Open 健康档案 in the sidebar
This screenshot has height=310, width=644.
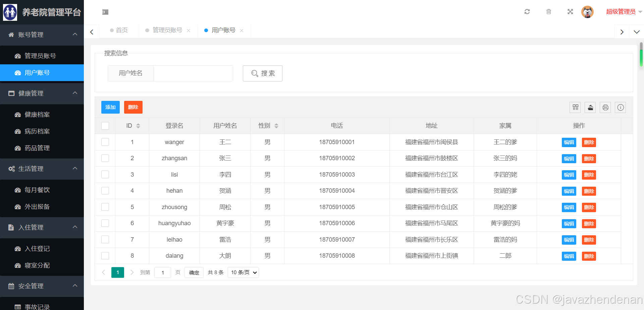(x=42, y=115)
